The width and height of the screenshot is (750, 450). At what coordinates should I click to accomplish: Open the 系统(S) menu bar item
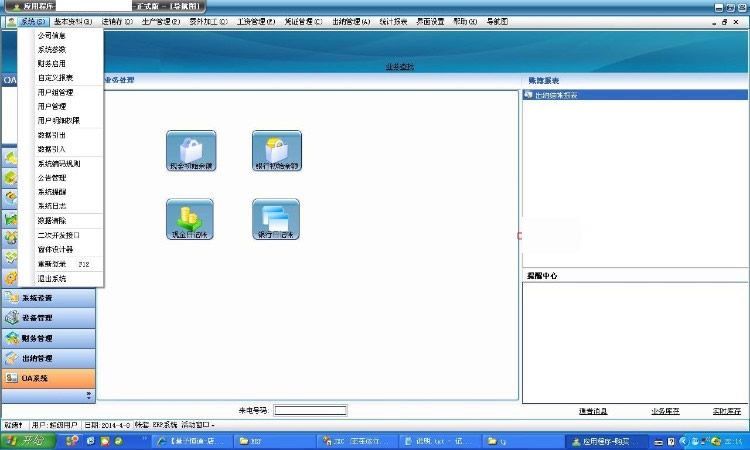coord(33,22)
